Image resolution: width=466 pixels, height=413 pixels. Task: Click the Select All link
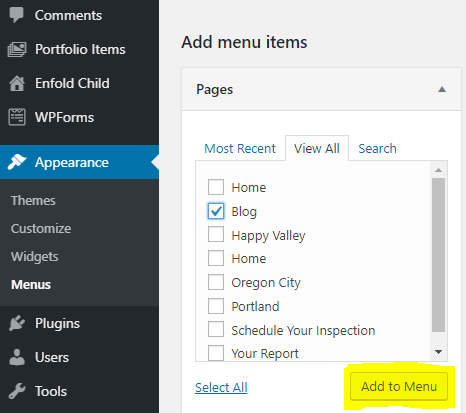click(x=221, y=387)
